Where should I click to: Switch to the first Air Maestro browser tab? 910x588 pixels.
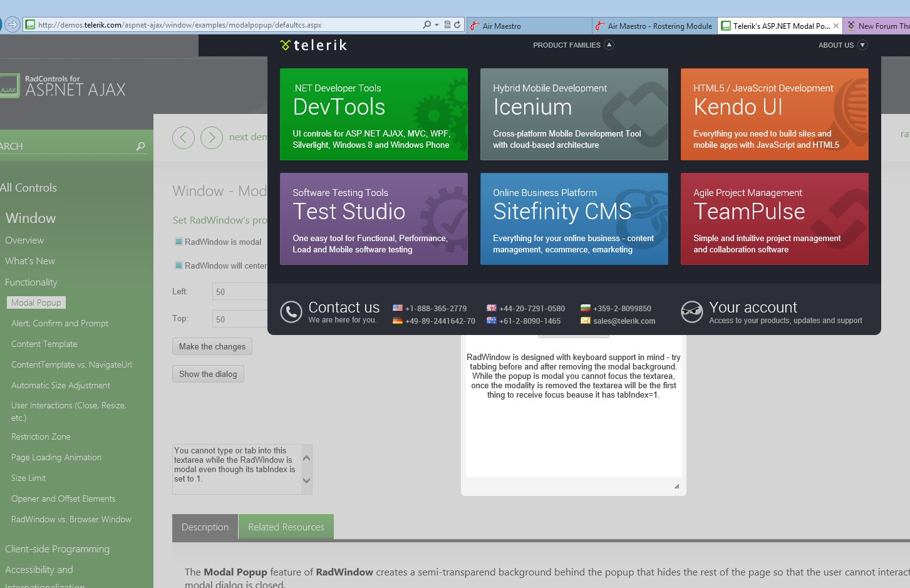pos(529,26)
